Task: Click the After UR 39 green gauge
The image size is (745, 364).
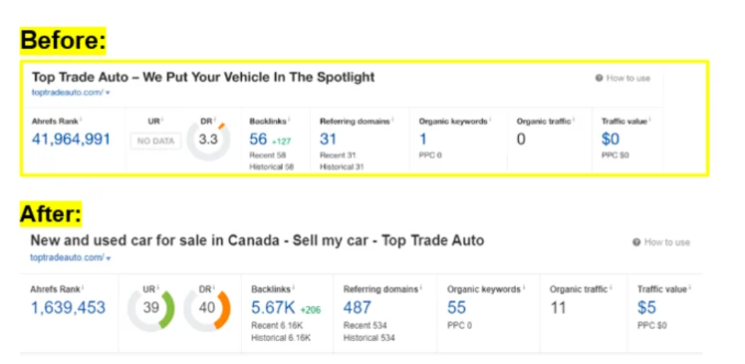Action: point(151,309)
